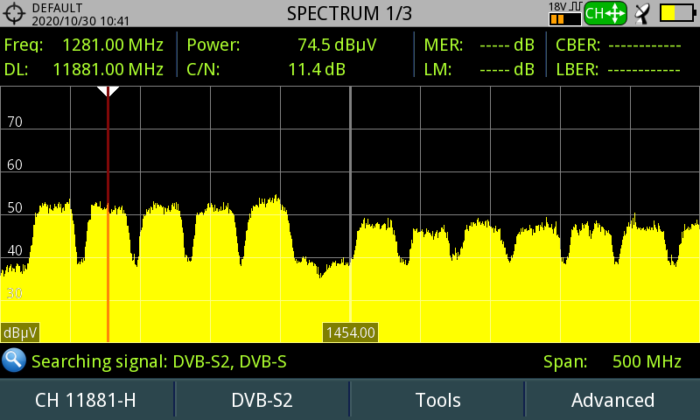
Task: Tap the 18V LNB supply indicator
Action: coord(565,13)
